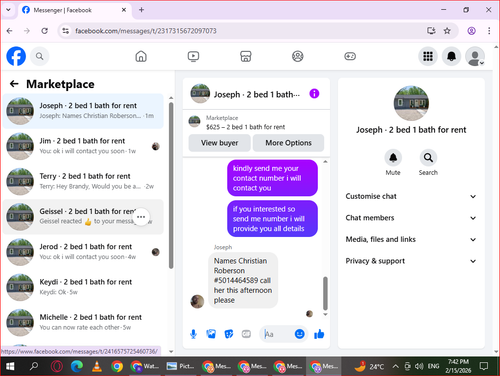The width and height of the screenshot is (500, 376).
Task: Close the Messenger | Facebook tab
Action: 124,10
